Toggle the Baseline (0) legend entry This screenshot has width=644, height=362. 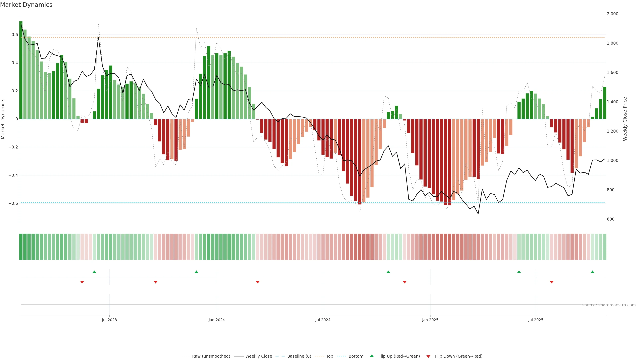coord(299,356)
